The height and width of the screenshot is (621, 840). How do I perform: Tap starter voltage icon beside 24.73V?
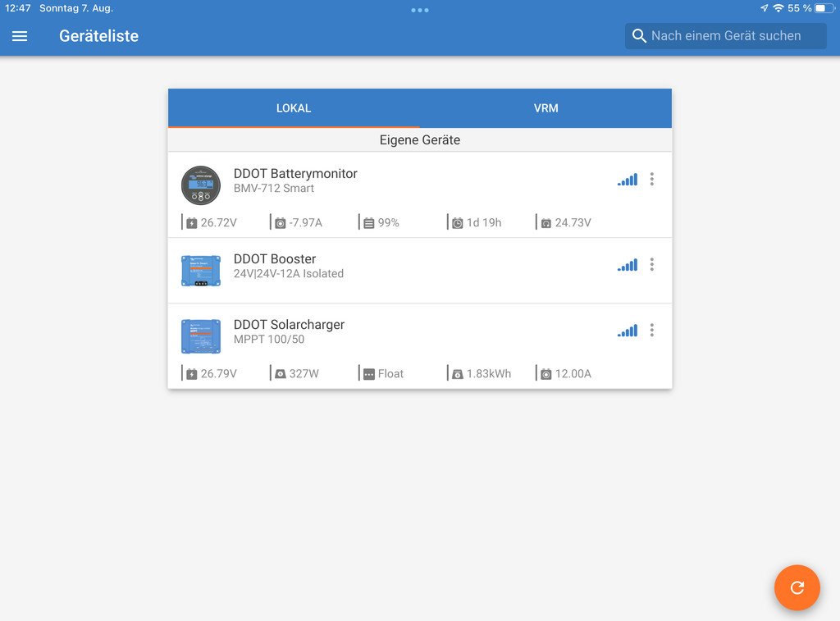click(546, 223)
